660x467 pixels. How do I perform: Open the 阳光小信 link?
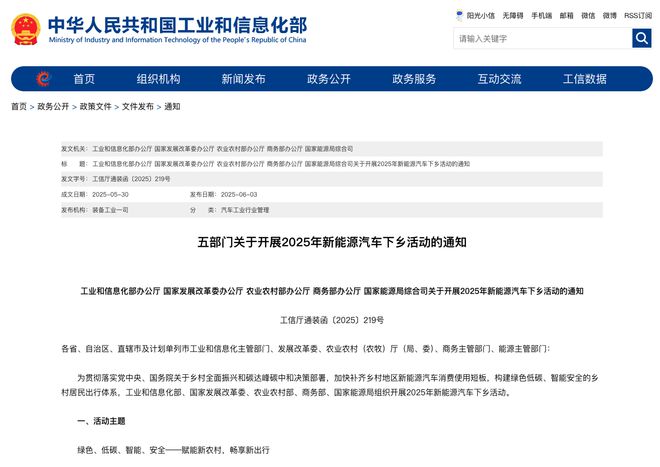pos(481,16)
